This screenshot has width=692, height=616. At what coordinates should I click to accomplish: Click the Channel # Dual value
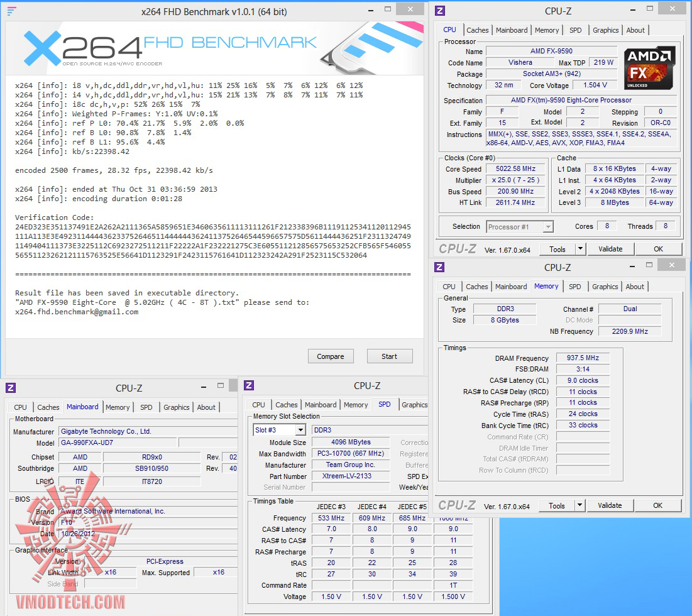coord(630,309)
